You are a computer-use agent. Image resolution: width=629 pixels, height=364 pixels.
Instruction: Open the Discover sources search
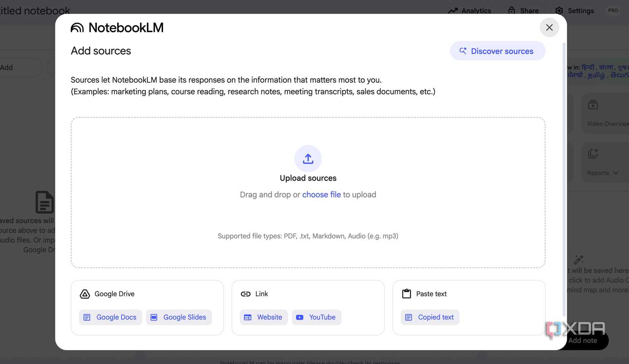497,51
